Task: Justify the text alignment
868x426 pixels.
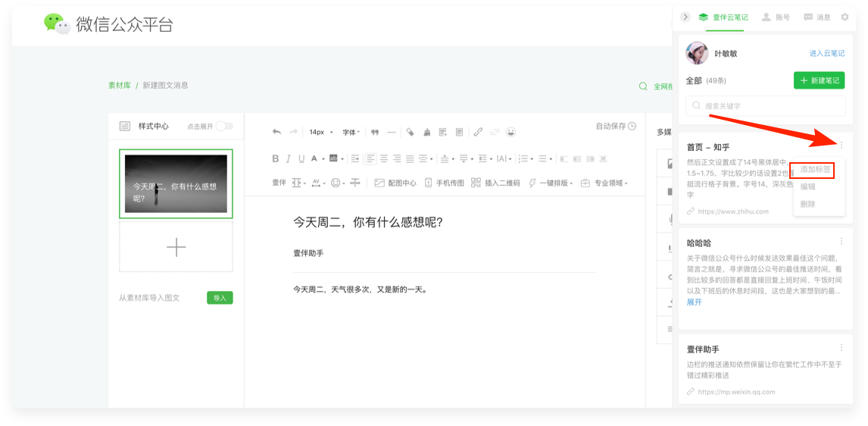Action: coord(410,159)
